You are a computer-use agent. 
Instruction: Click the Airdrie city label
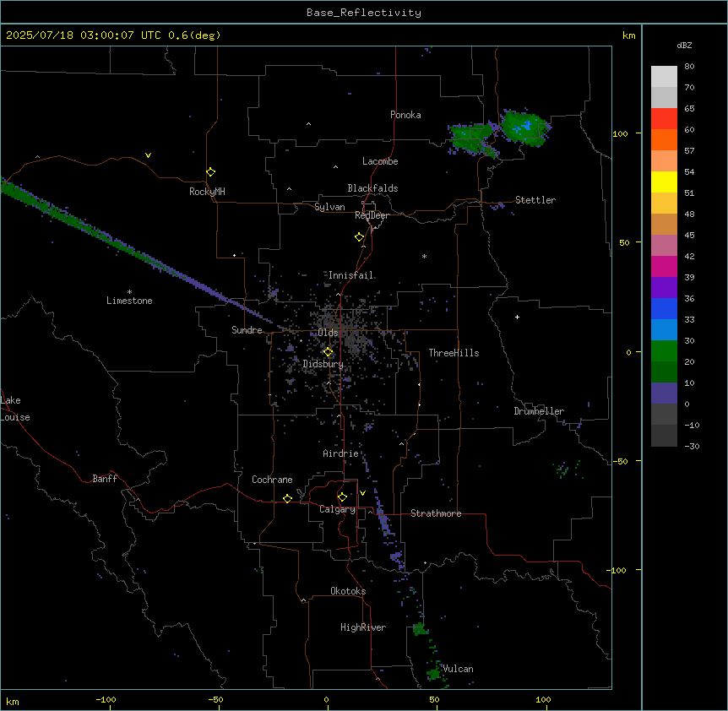tap(341, 453)
